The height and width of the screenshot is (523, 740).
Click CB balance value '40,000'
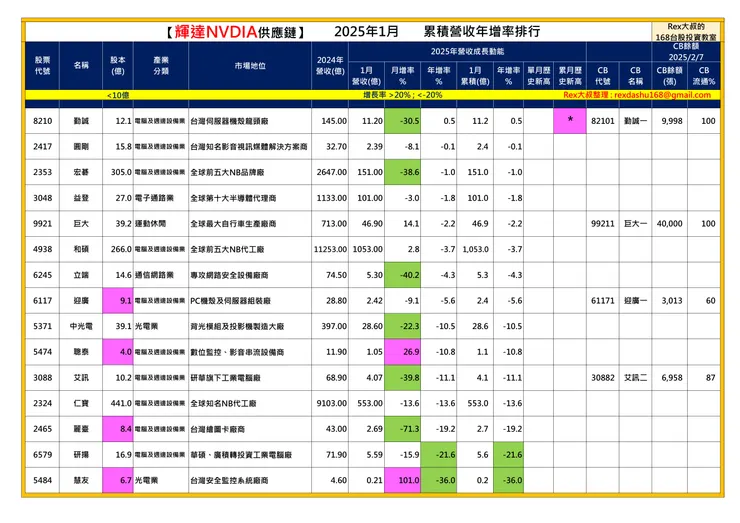point(670,223)
